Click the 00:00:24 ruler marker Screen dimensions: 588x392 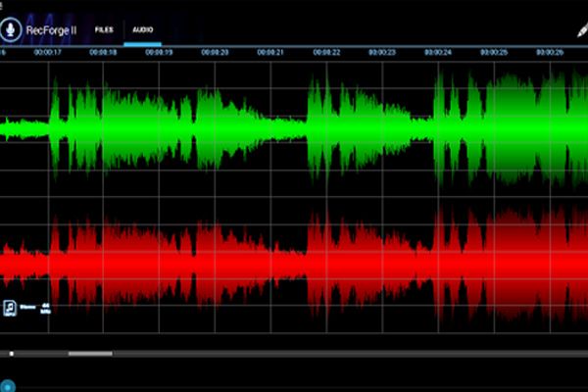(439, 52)
